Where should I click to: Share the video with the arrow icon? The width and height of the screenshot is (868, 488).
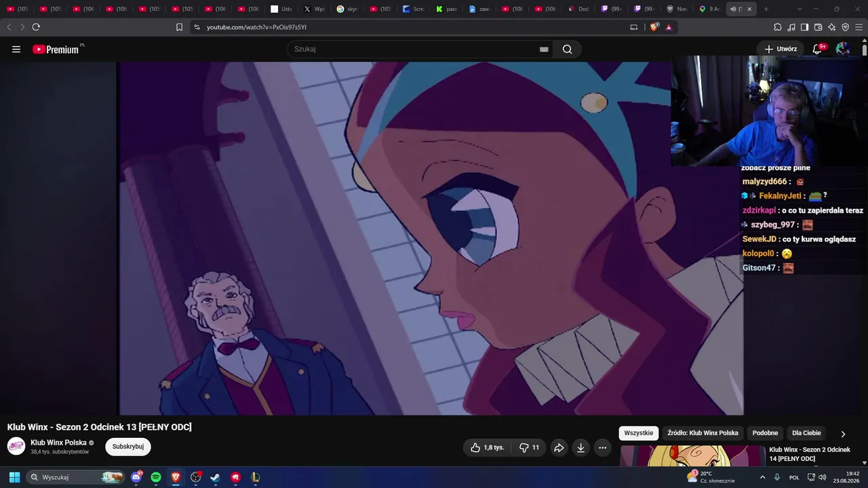559,447
